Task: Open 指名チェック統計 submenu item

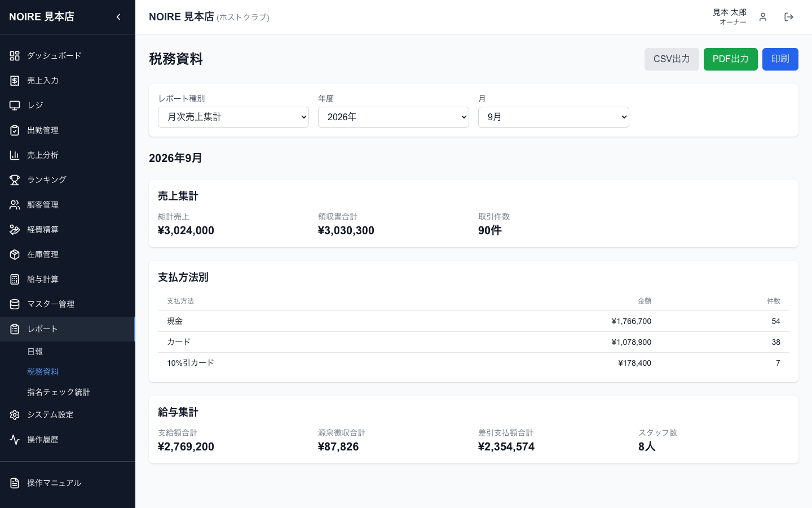Action: (x=59, y=392)
